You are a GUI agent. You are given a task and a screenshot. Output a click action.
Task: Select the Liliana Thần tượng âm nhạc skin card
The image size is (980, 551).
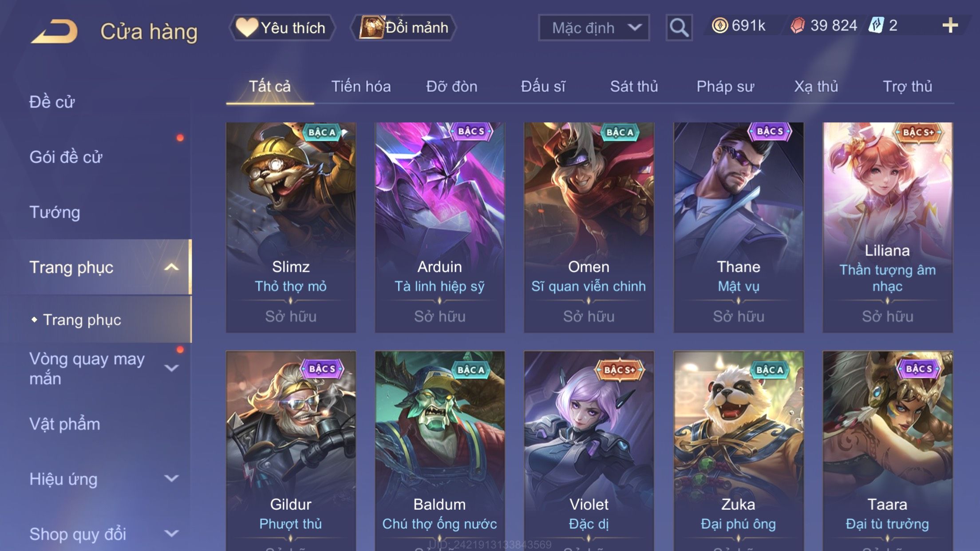click(x=887, y=228)
